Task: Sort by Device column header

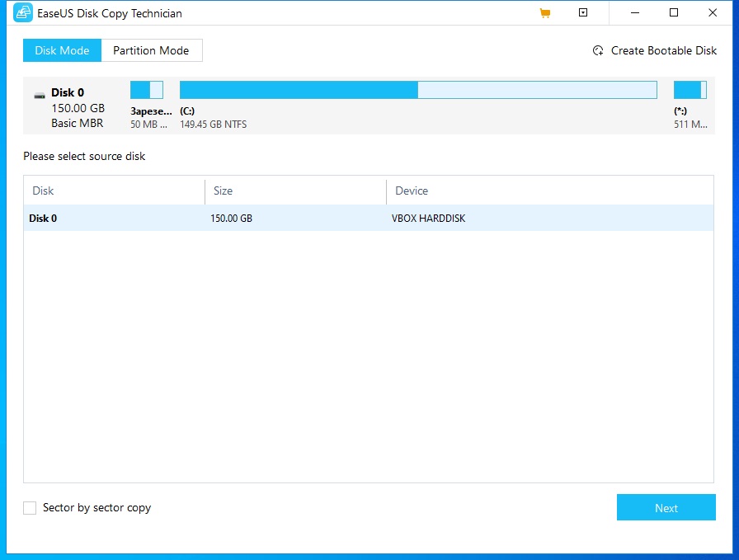Action: 550,191
